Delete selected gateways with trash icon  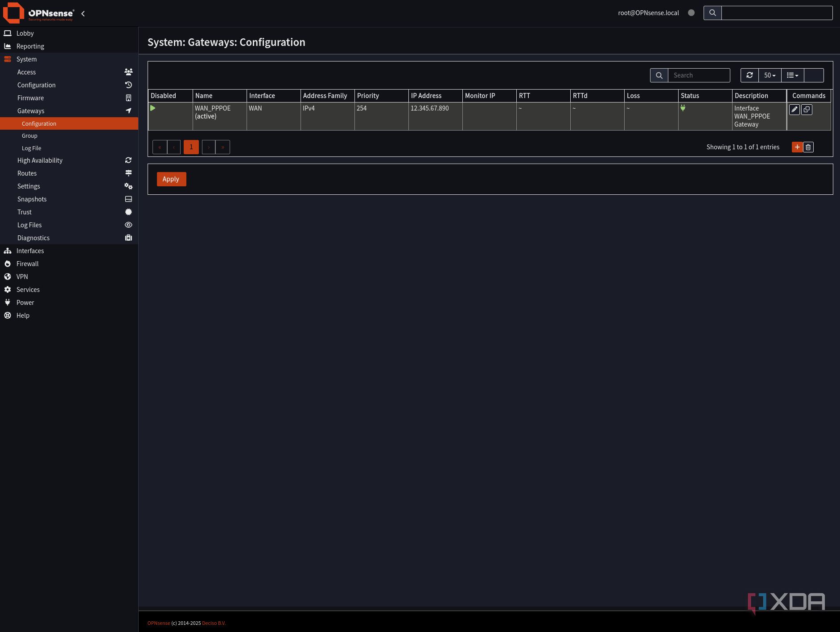808,147
